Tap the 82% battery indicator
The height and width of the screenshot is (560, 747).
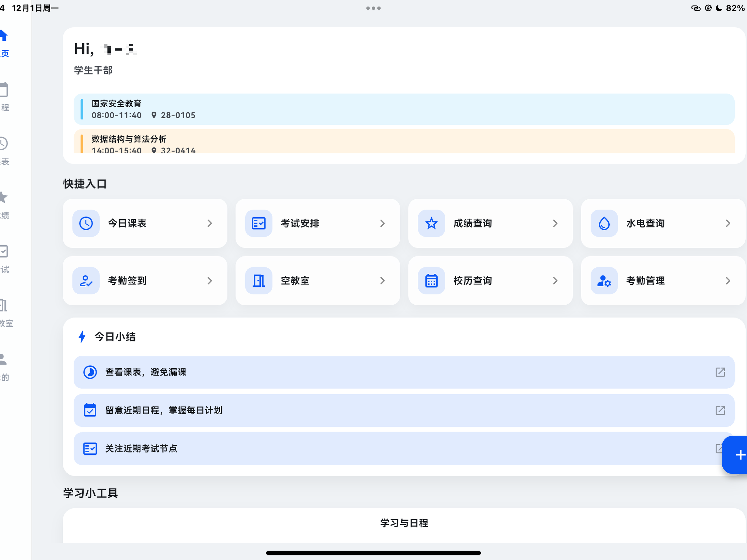pos(735,8)
